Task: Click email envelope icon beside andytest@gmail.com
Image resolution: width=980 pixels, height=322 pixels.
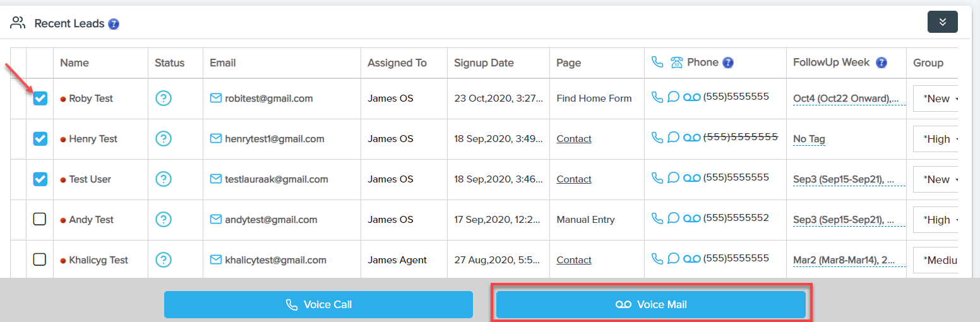Action: pos(216,220)
